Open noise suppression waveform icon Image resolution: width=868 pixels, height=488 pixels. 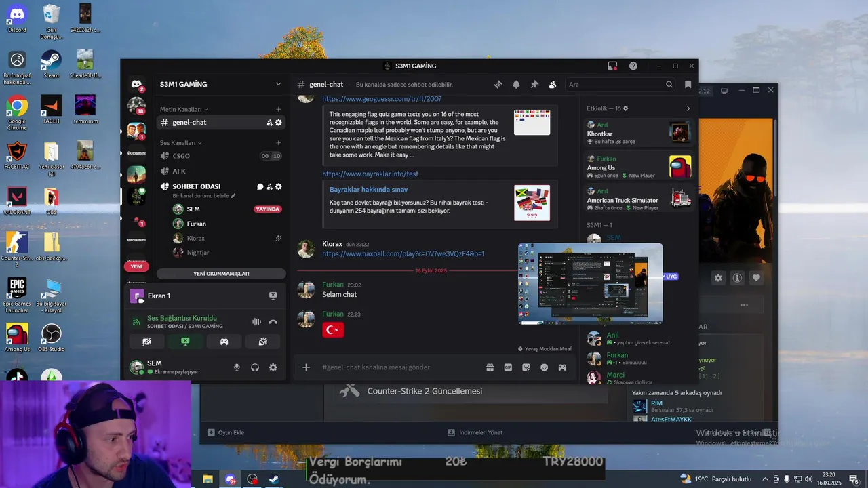[256, 322]
